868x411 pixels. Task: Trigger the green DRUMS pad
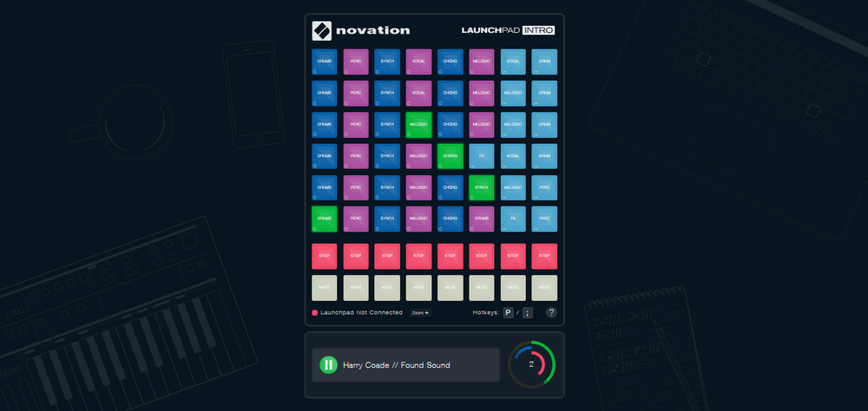325,219
